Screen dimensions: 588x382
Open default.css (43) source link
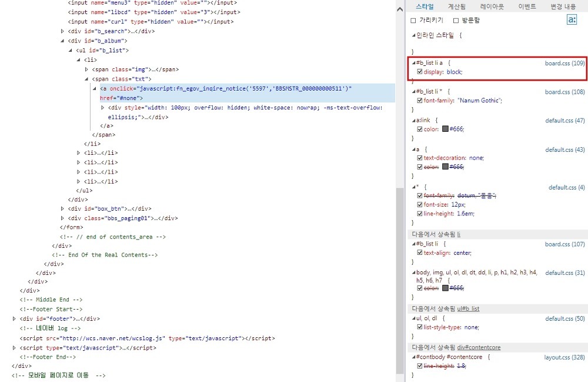(x=564, y=150)
